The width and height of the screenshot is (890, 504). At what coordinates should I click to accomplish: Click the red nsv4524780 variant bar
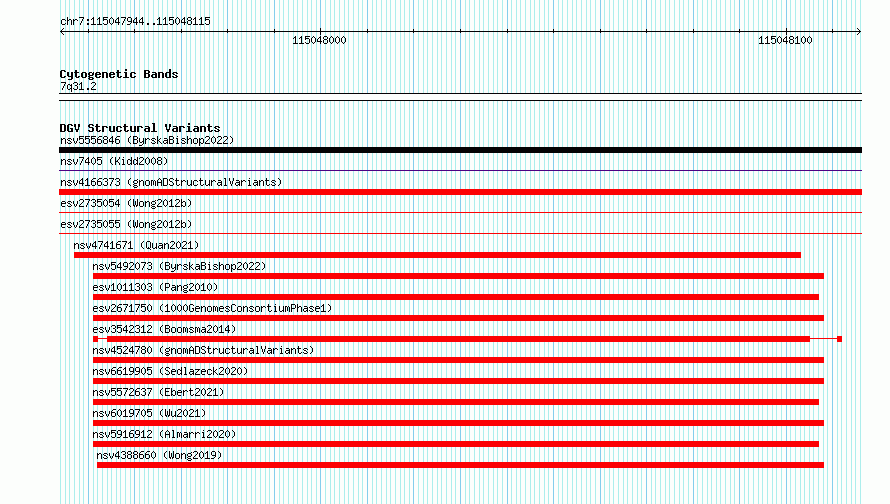[458, 360]
